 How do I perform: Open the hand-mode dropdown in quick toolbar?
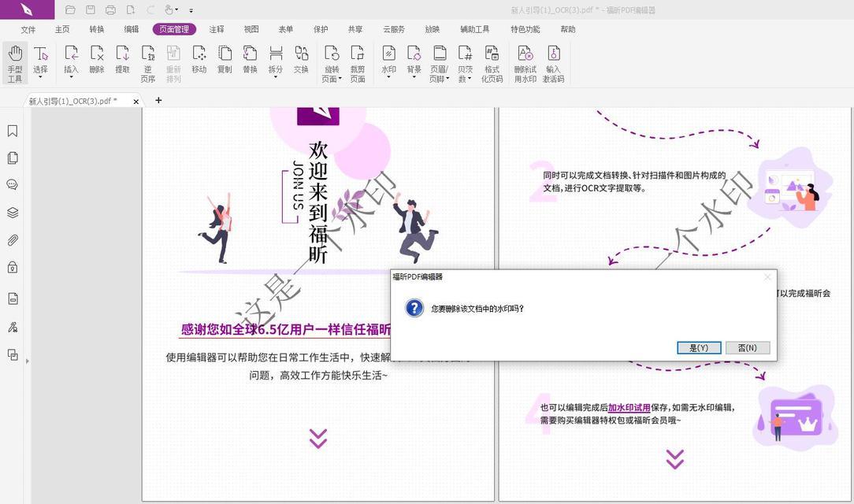(x=176, y=9)
